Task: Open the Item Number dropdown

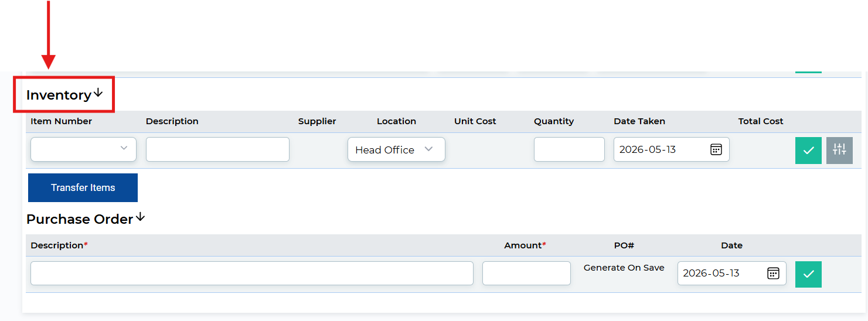Action: (83, 149)
